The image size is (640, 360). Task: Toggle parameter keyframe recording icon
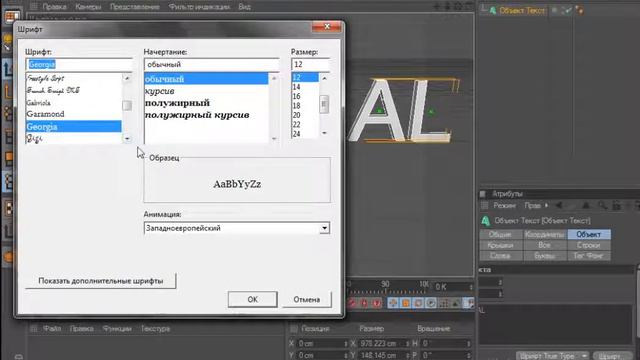[431, 303]
